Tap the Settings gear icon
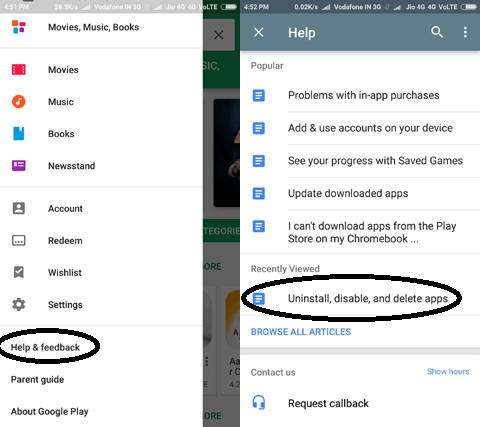This screenshot has height=427, width=480. [x=19, y=304]
